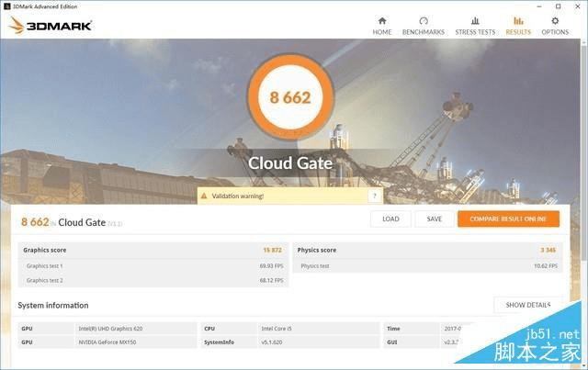Click SHOW DETAILS button
The height and width of the screenshot is (370, 588).
coord(528,305)
